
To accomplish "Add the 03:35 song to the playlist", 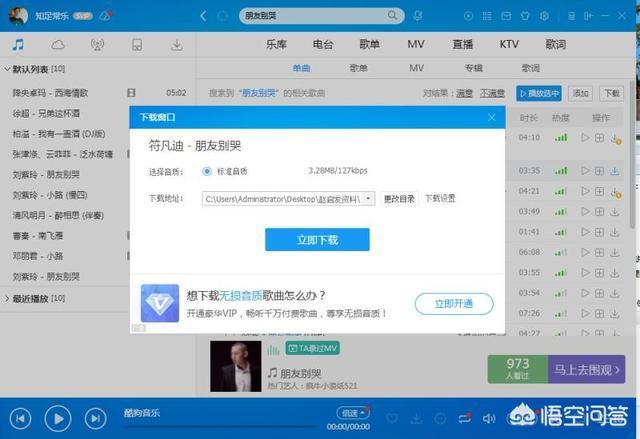I will click(599, 171).
